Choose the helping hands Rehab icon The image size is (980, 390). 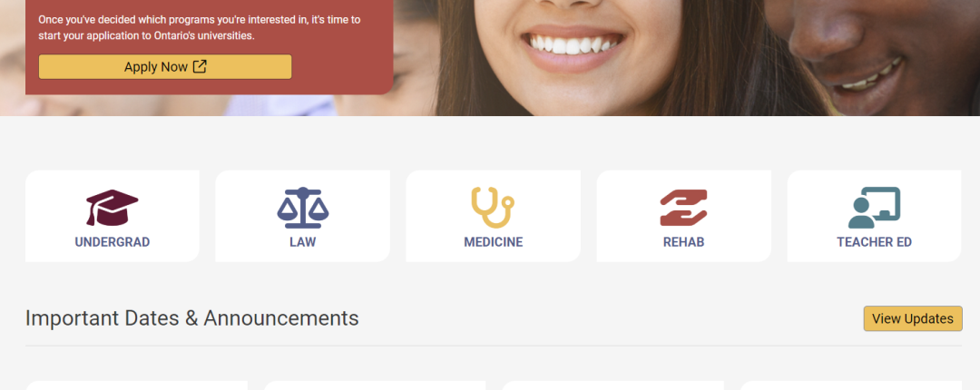click(684, 208)
